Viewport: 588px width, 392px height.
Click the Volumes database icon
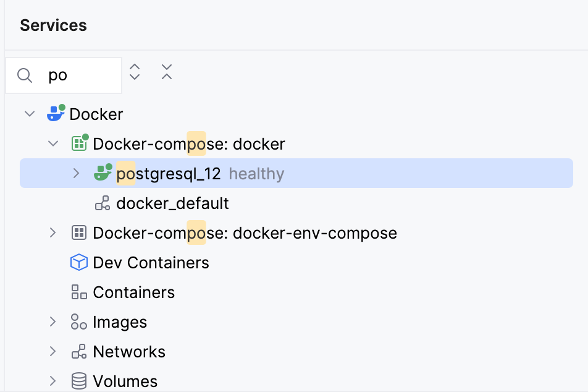tap(78, 381)
